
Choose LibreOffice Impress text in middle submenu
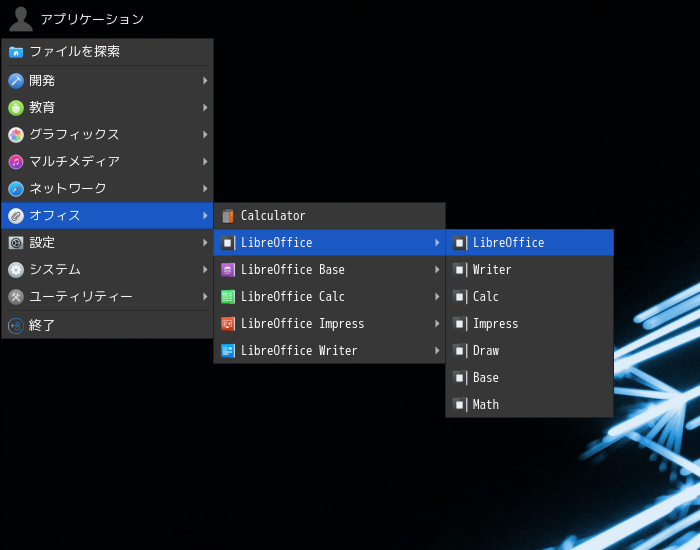point(303,324)
